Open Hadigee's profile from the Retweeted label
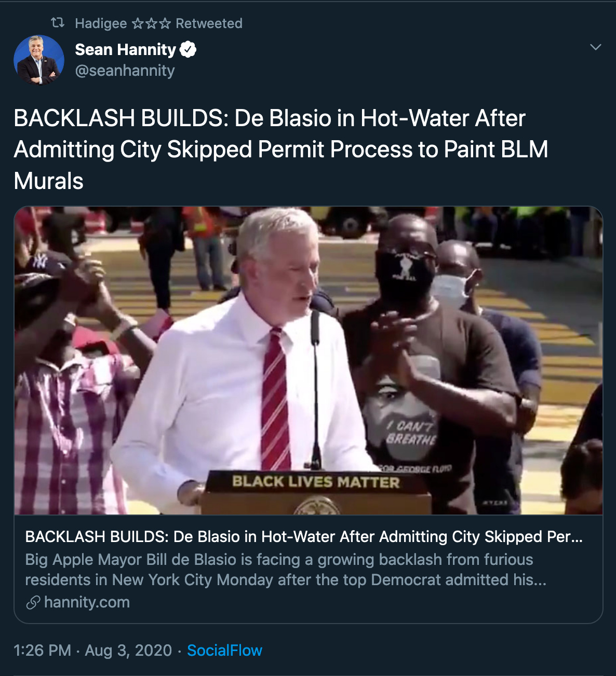Image resolution: width=616 pixels, height=676 pixels. click(x=101, y=23)
